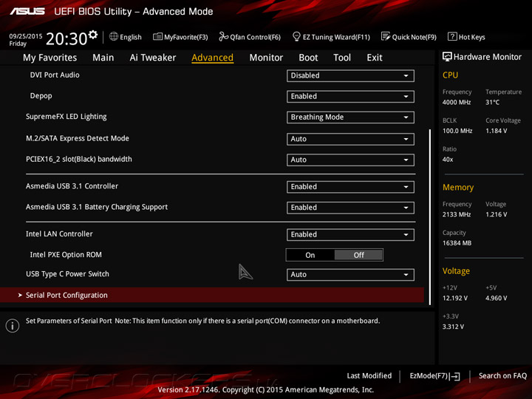Click Memory heading in Hardware Monitor

coord(458,187)
